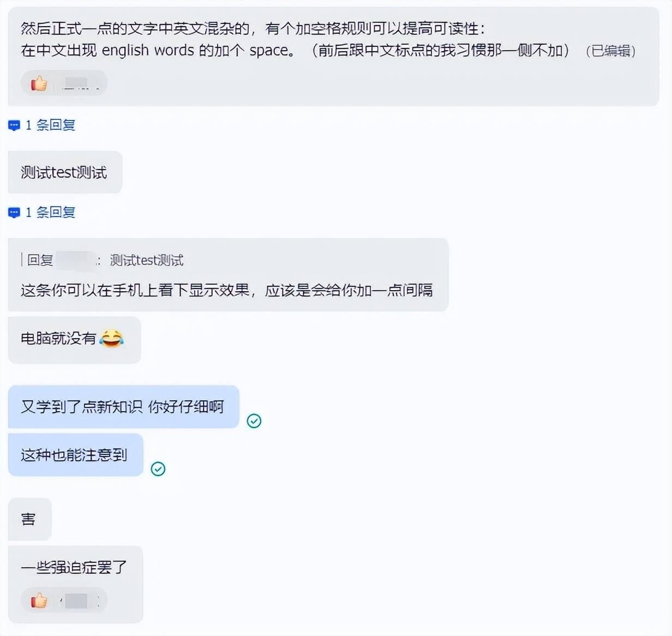This screenshot has height=636, width=672.
Task: Jump to quoted 回复 测试test测试 reference
Action: [146, 261]
